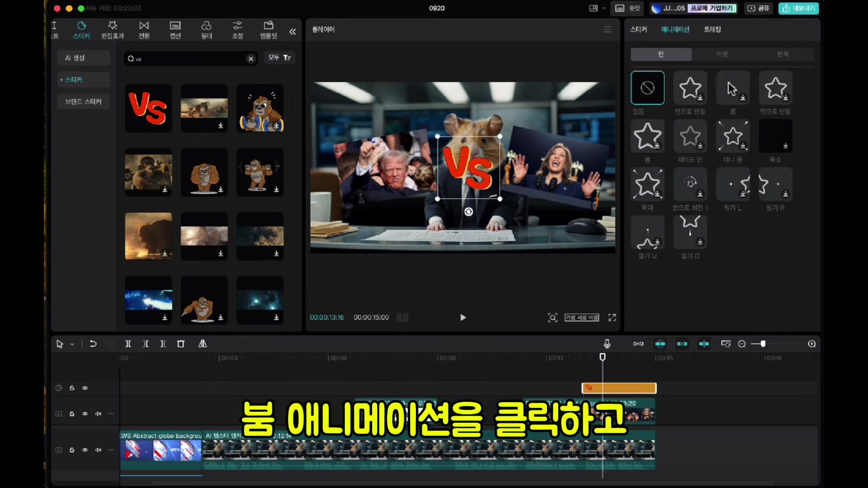Screen dimensions: 868x488
Task: Expand the 스티커 category in sidebar
Action: tap(83, 79)
